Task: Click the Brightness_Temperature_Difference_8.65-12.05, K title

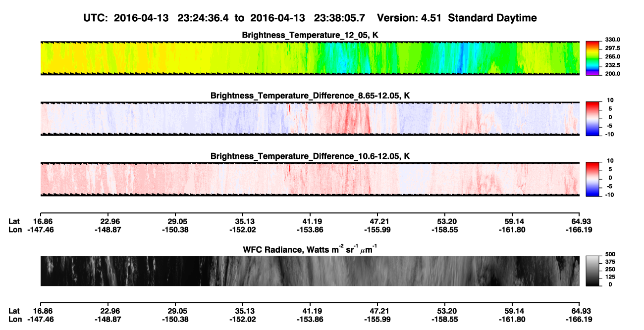Action: pyautogui.click(x=310, y=95)
